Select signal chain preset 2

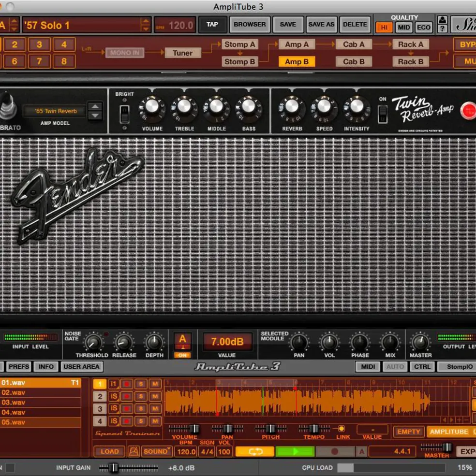click(x=15, y=44)
